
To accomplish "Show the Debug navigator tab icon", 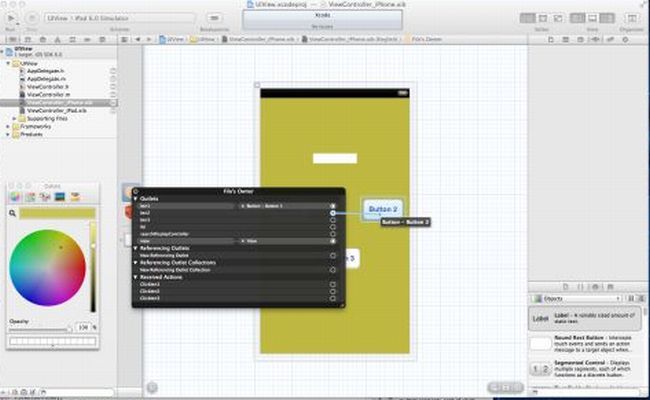I will [x=73, y=40].
